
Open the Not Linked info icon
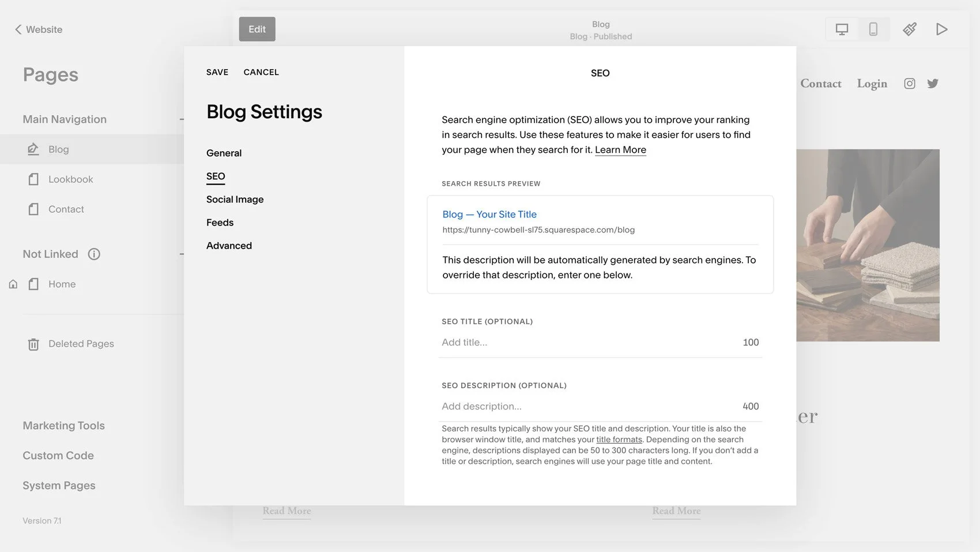94,254
